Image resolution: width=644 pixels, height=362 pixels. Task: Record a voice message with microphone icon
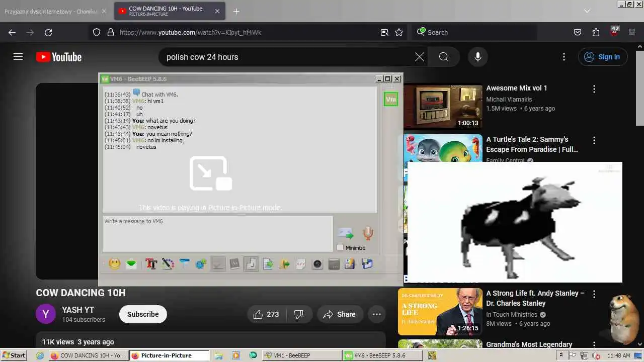[x=368, y=233]
